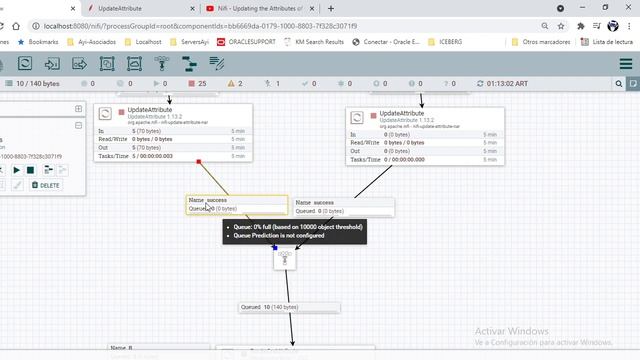Open browser extensions puzzle icon

(x=580, y=26)
